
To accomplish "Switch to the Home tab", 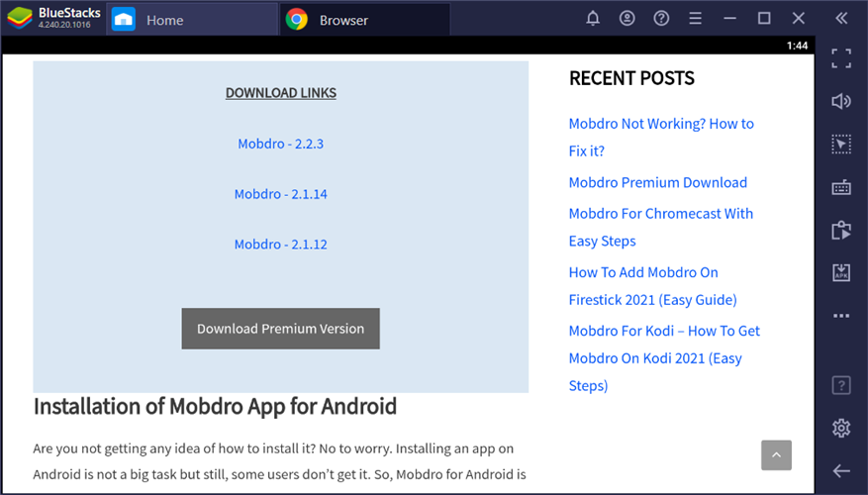I will point(164,20).
